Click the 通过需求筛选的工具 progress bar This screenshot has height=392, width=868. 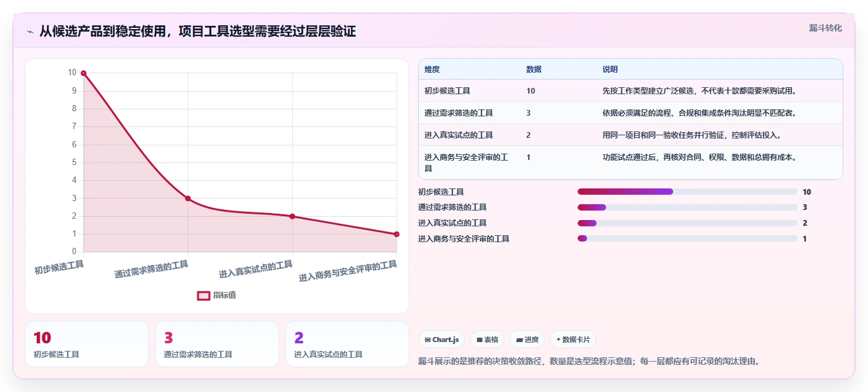[x=687, y=207]
